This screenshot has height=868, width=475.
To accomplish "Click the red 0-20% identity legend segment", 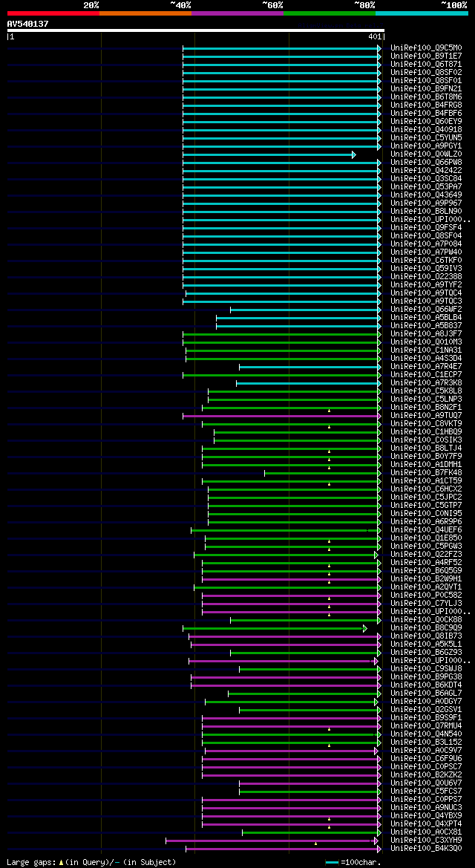I will [x=53, y=13].
